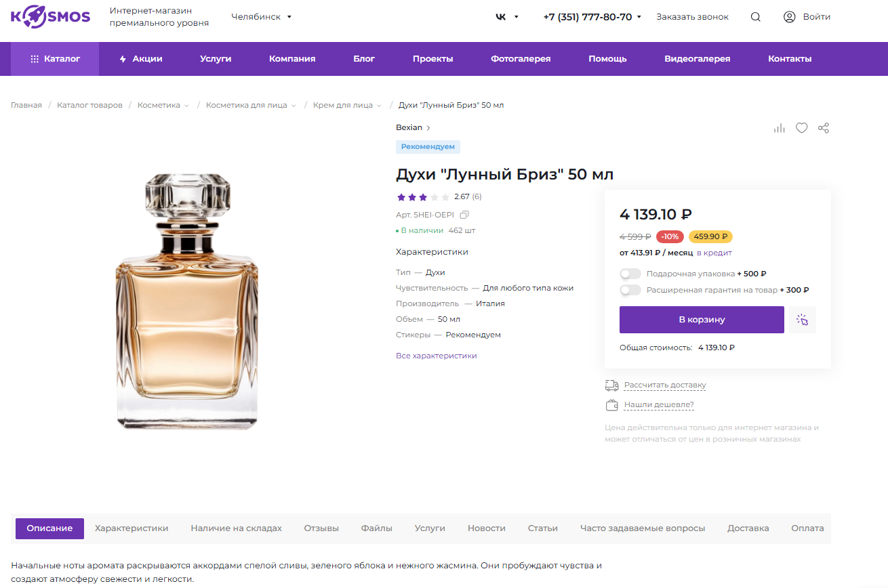This screenshot has height=588, width=888.
Task: Enable the Подарочная упаковка toggle
Action: pyautogui.click(x=630, y=274)
